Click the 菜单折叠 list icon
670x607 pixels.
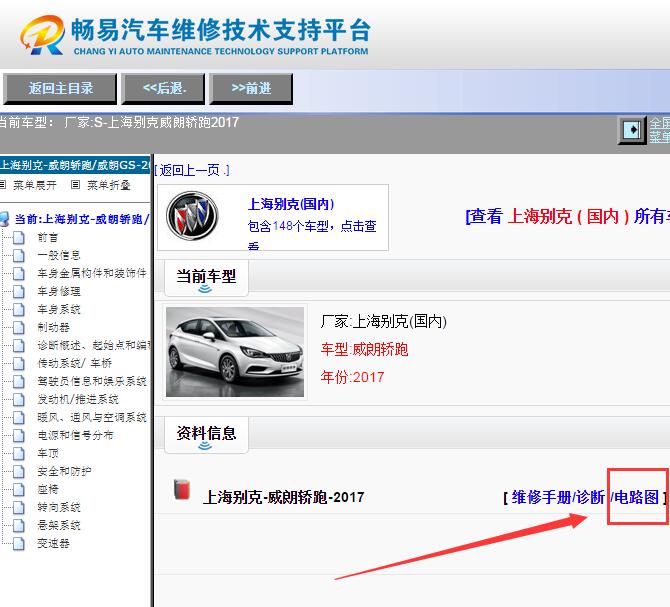(x=75, y=185)
